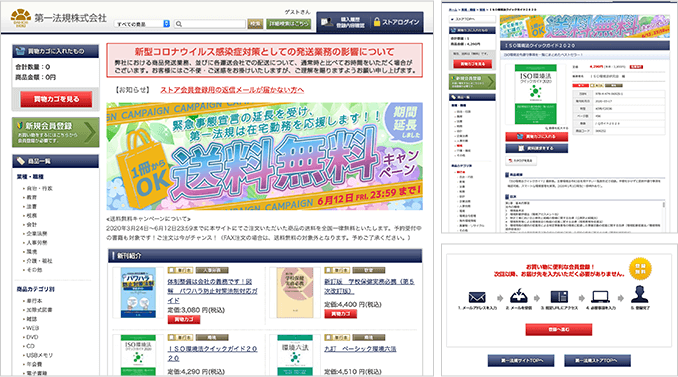Screen dimensions: 678x377
Task: Click the inbox download icon for step 2
Action: coord(518,296)
